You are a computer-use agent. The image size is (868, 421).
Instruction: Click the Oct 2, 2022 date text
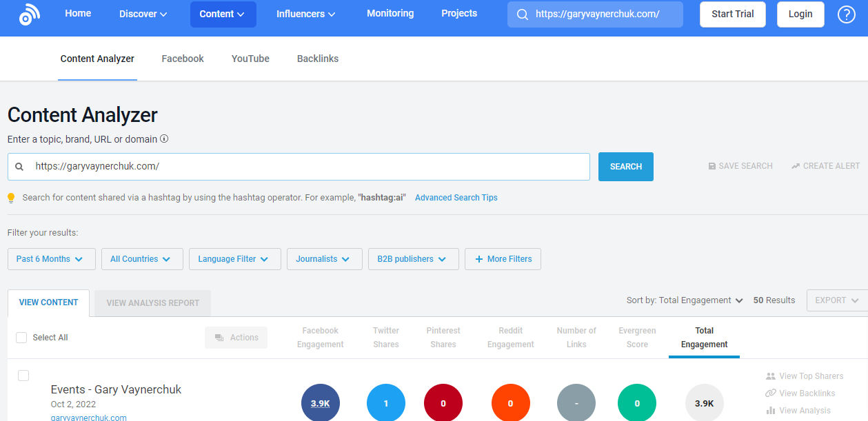[74, 404]
